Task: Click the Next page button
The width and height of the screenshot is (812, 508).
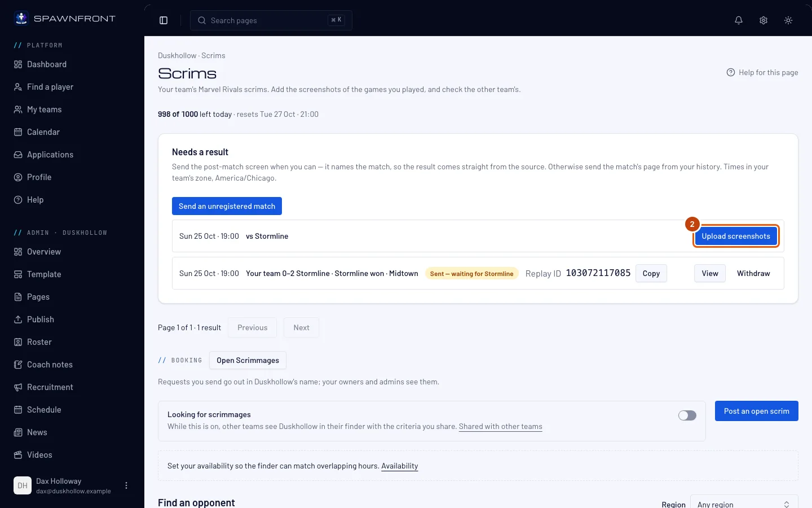Action: [301, 327]
